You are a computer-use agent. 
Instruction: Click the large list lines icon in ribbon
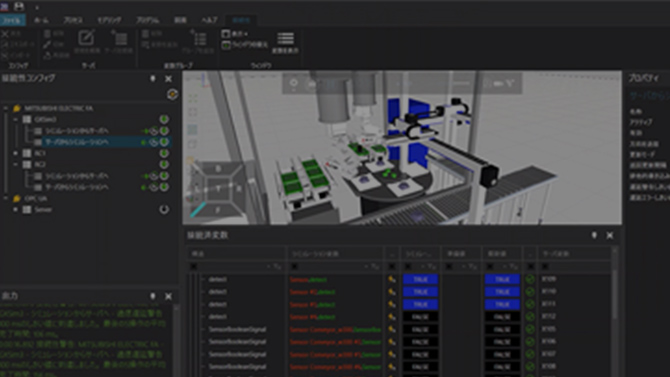click(x=285, y=38)
